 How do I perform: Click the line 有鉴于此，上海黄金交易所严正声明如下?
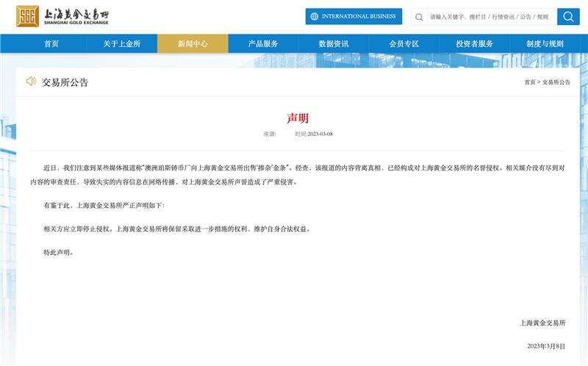coord(104,206)
